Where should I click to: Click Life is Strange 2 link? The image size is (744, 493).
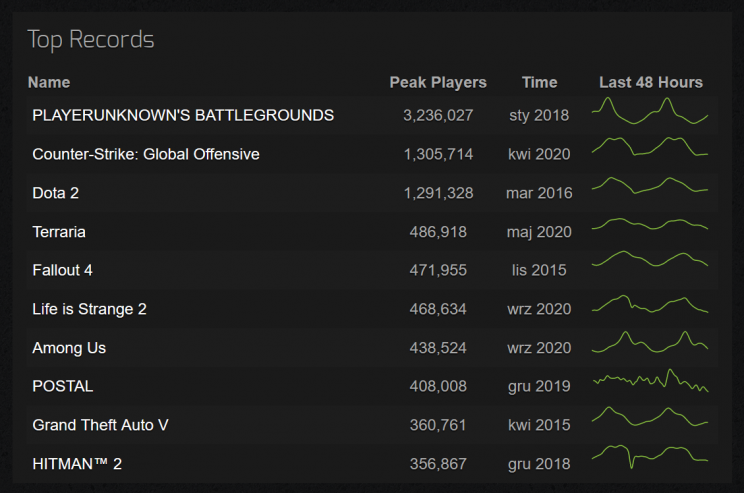89,309
